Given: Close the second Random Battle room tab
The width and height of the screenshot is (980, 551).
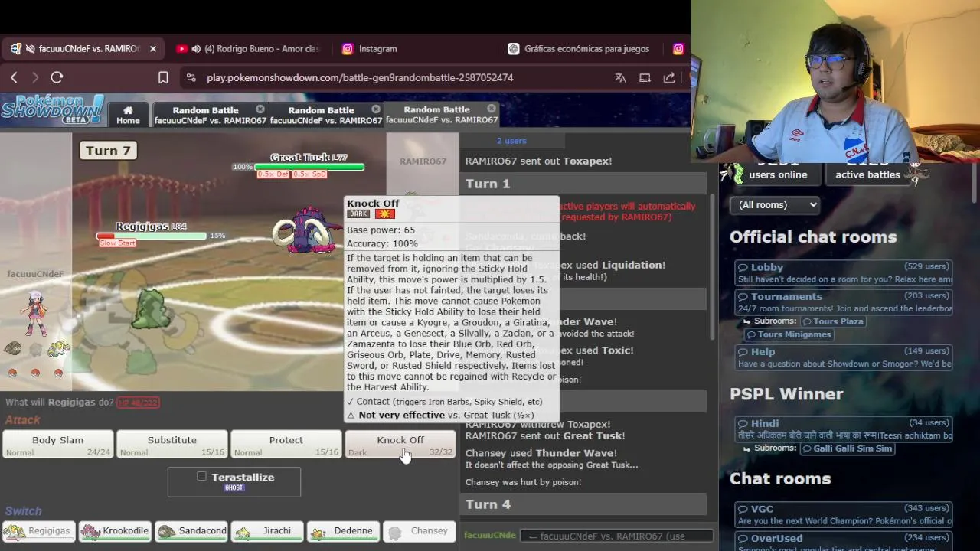Looking at the screenshot, I should tap(376, 109).
